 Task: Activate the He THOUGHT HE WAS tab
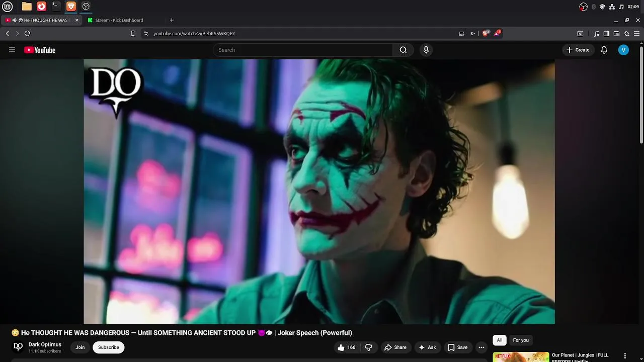tap(42, 20)
